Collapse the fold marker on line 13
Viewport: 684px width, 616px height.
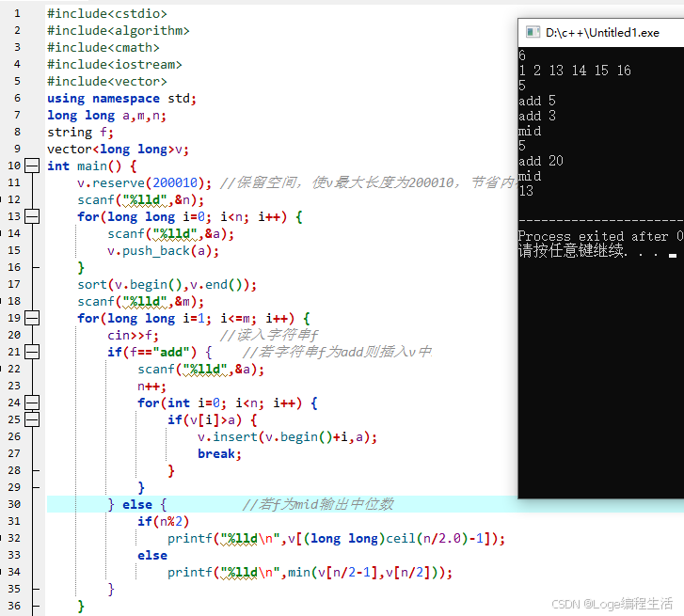click(x=32, y=217)
